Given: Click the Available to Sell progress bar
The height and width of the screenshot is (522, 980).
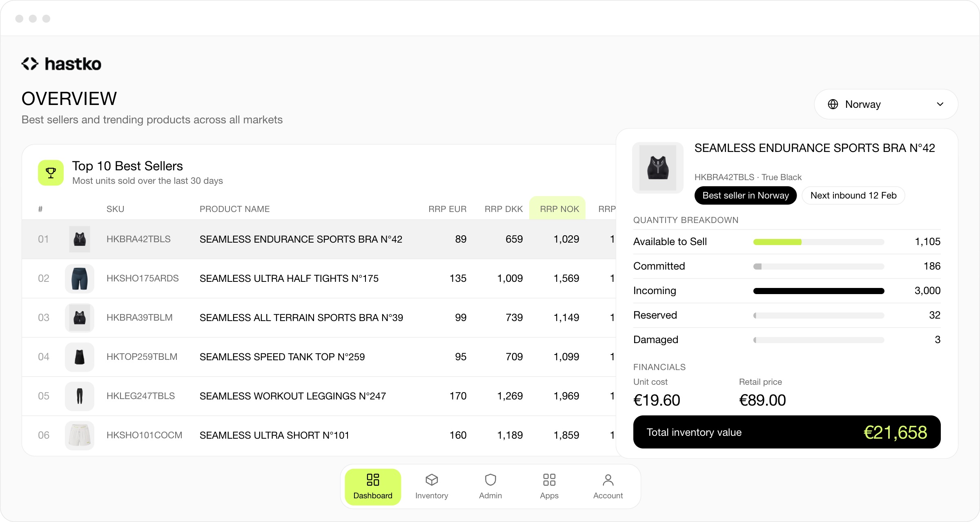Looking at the screenshot, I should click(x=819, y=242).
